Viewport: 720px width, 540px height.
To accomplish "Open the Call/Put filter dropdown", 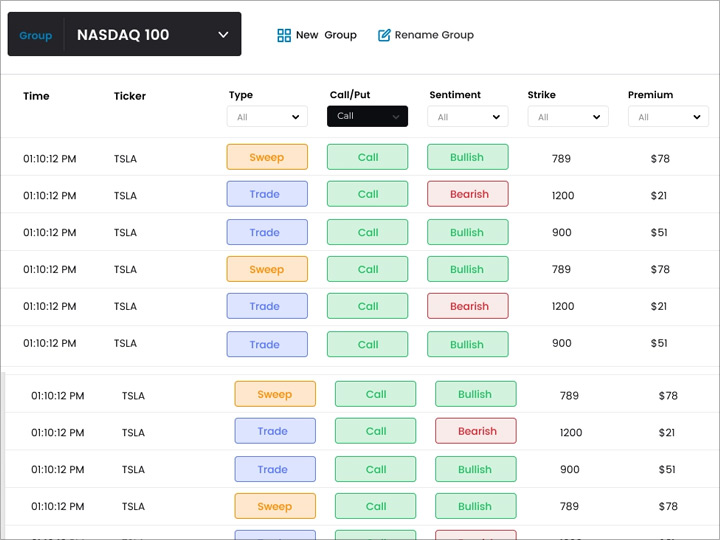I will 367,116.
